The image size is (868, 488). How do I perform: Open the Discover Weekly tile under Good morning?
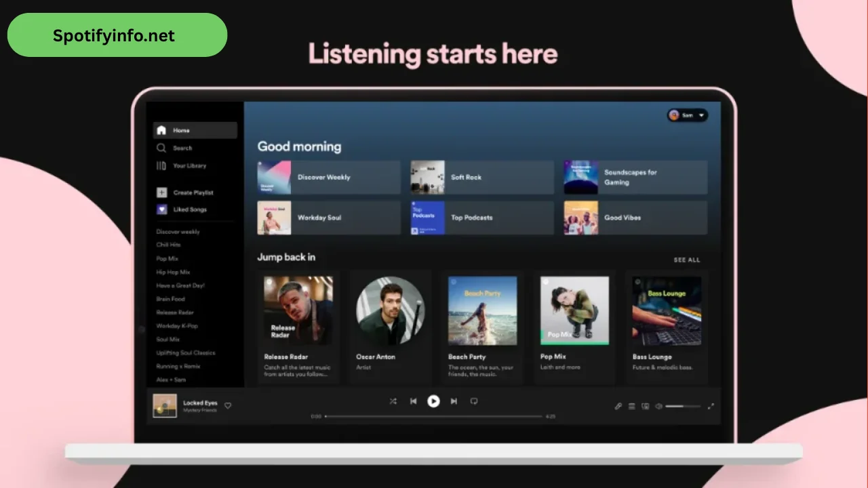(x=329, y=178)
